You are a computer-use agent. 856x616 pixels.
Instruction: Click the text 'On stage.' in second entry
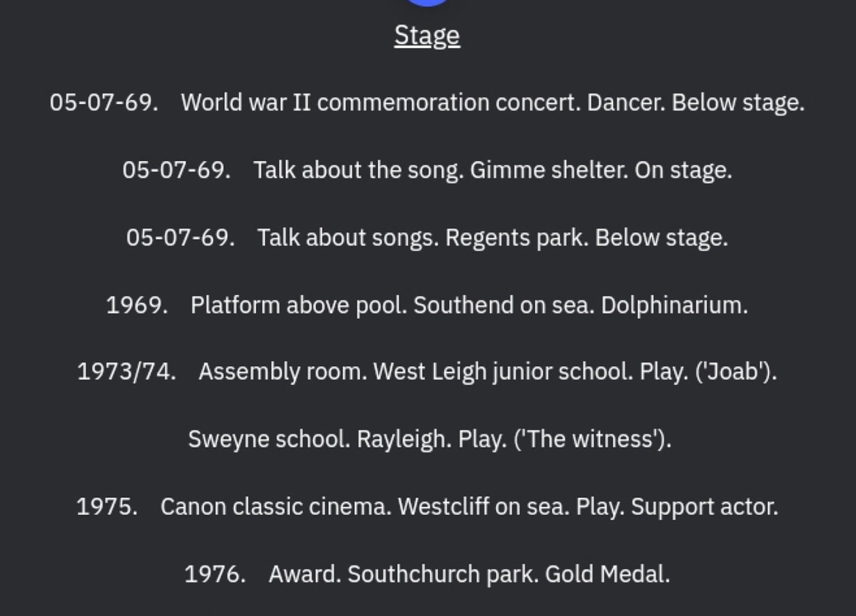[x=683, y=170]
